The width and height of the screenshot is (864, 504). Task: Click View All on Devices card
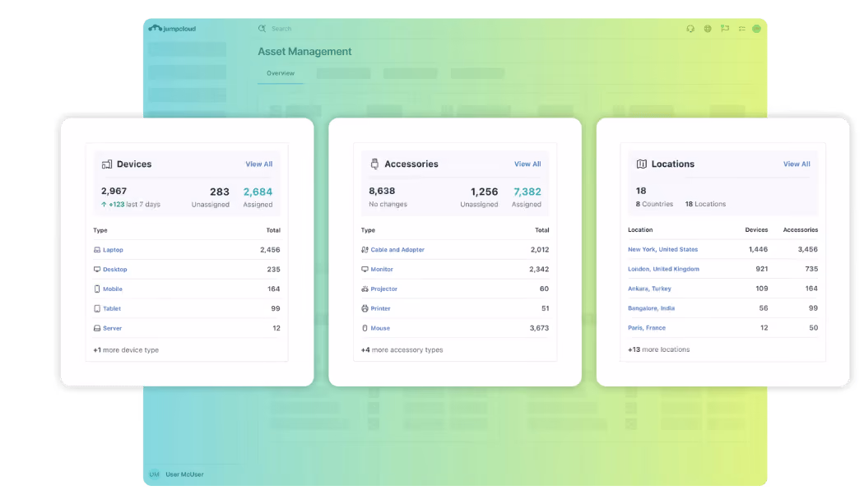(259, 164)
